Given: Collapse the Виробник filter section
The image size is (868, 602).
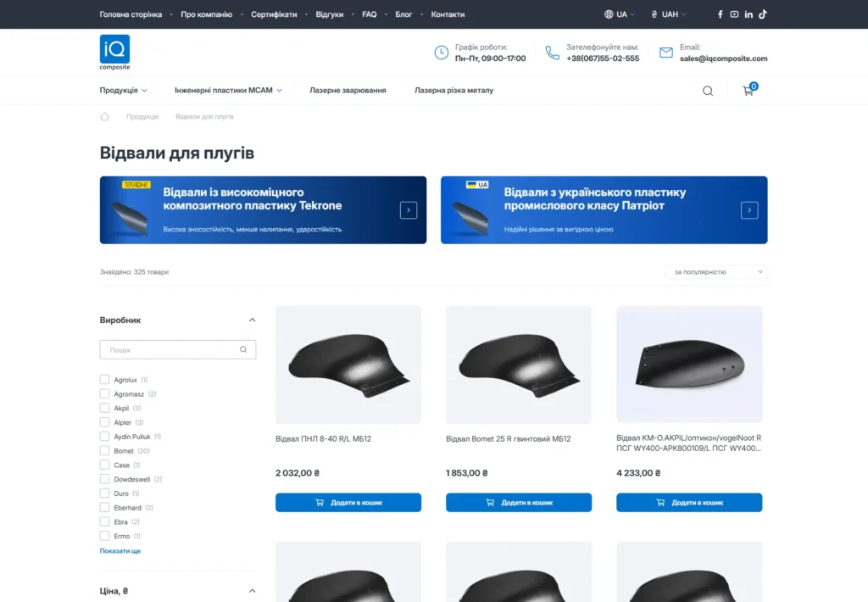Looking at the screenshot, I should [252, 321].
